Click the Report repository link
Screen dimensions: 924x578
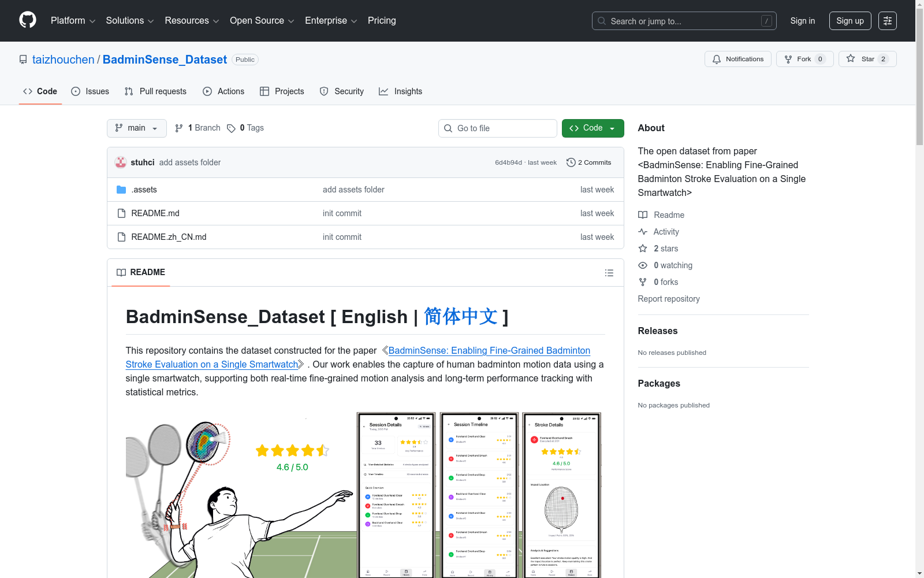(669, 299)
